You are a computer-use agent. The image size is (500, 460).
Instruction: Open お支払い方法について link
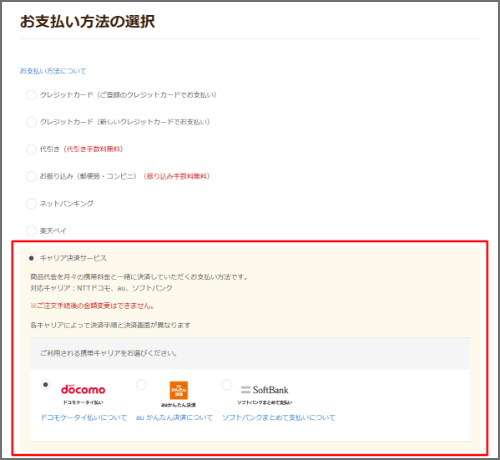53,71
